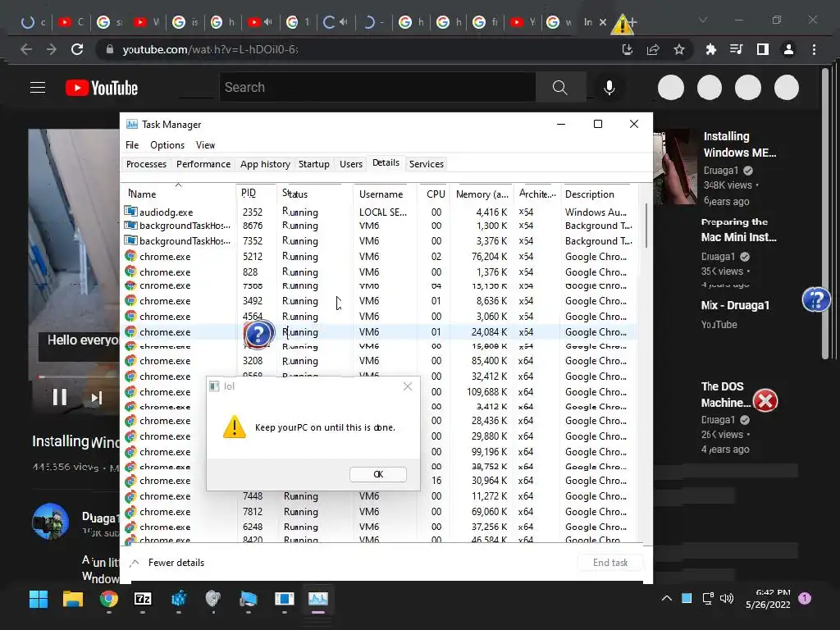The width and height of the screenshot is (840, 630).
Task: Activate YouTube voice search microphone
Action: (x=609, y=87)
